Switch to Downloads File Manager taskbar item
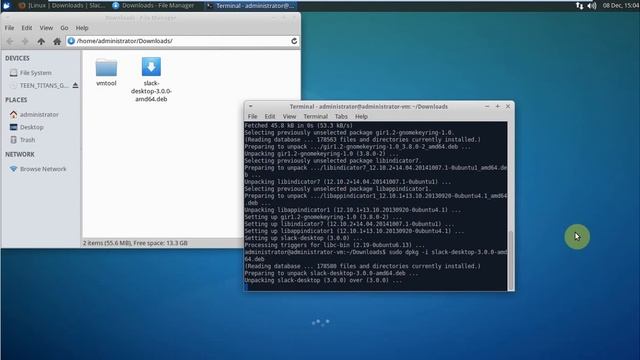640x360 pixels. click(x=153, y=5)
